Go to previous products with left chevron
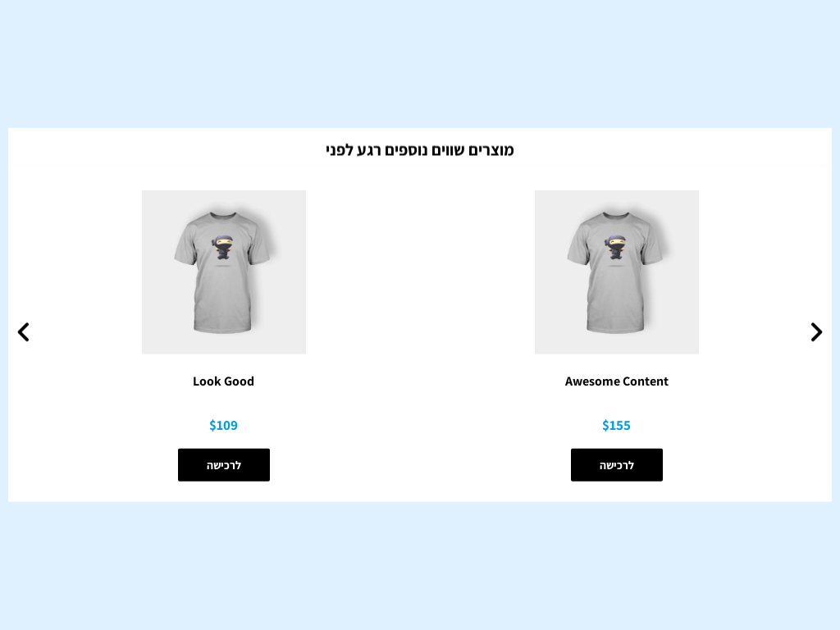 click(24, 332)
